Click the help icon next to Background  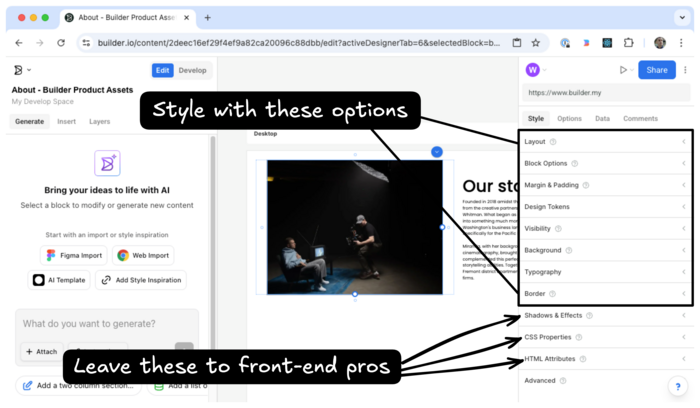click(569, 250)
